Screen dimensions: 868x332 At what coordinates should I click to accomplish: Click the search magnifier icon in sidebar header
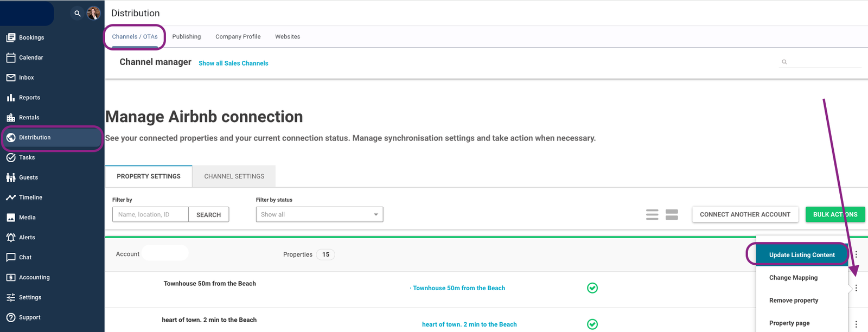coord(78,14)
